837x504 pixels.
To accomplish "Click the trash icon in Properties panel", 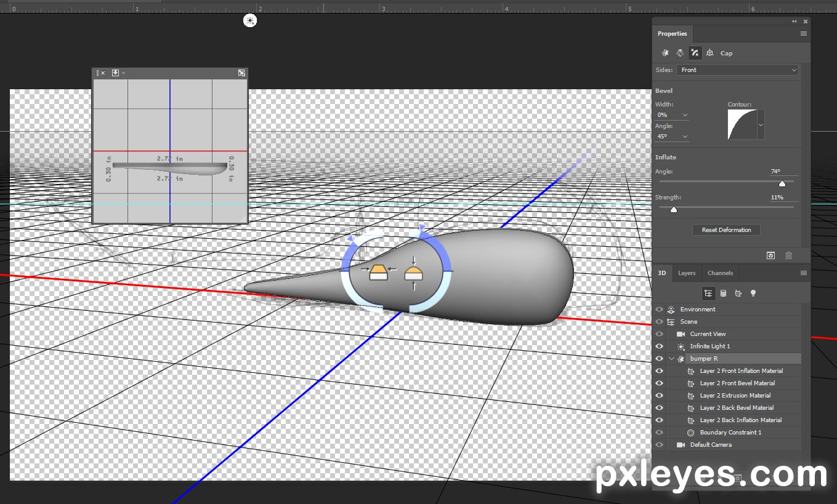I will (788, 255).
